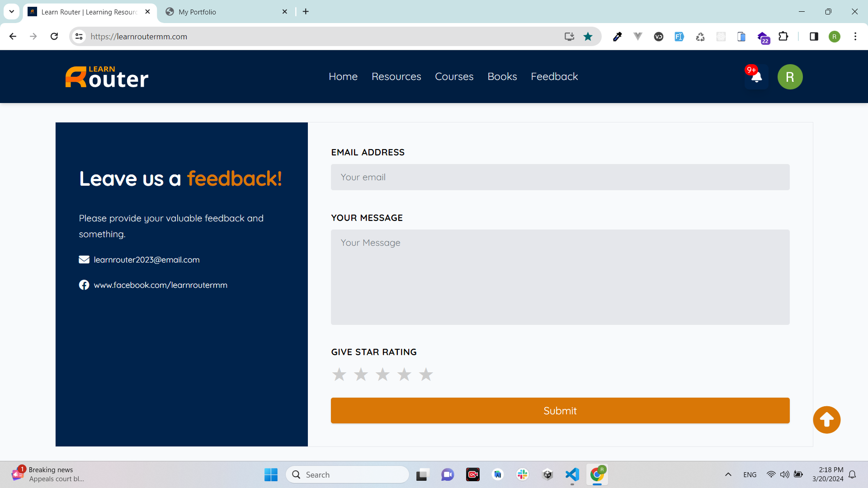Image resolution: width=868 pixels, height=488 pixels.
Task: Select the third rating star
Action: click(382, 374)
